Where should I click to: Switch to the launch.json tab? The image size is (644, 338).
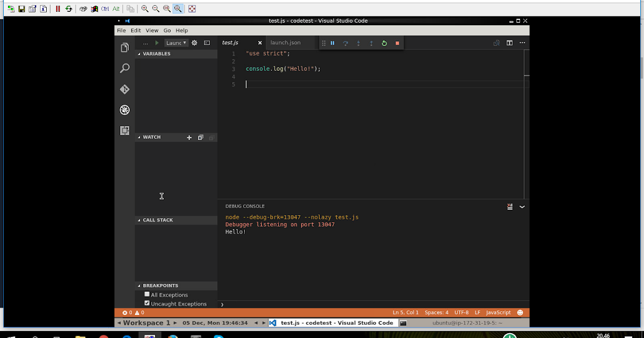coord(286,42)
